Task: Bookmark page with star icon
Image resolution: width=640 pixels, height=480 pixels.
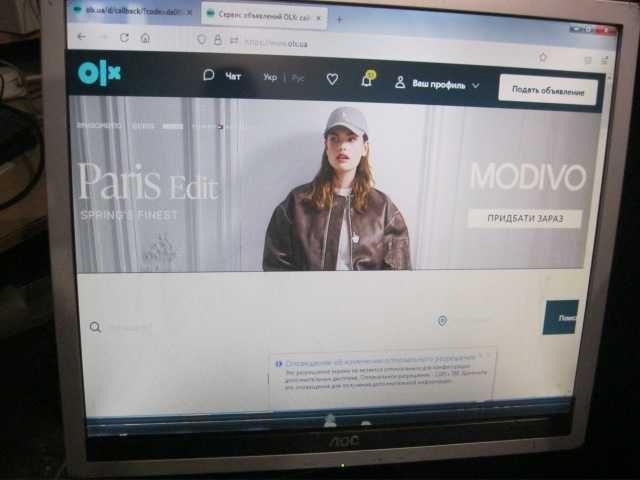Action: point(542,57)
